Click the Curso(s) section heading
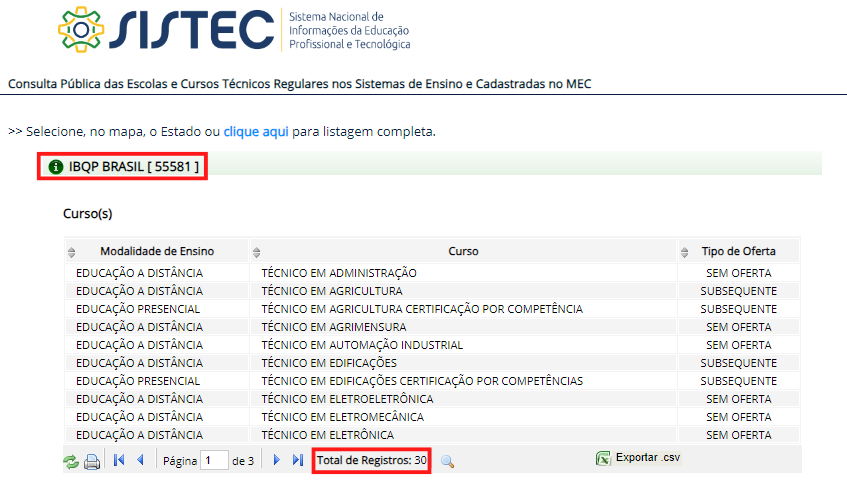Image resolution: width=847 pixels, height=498 pixels. pyautogui.click(x=88, y=214)
